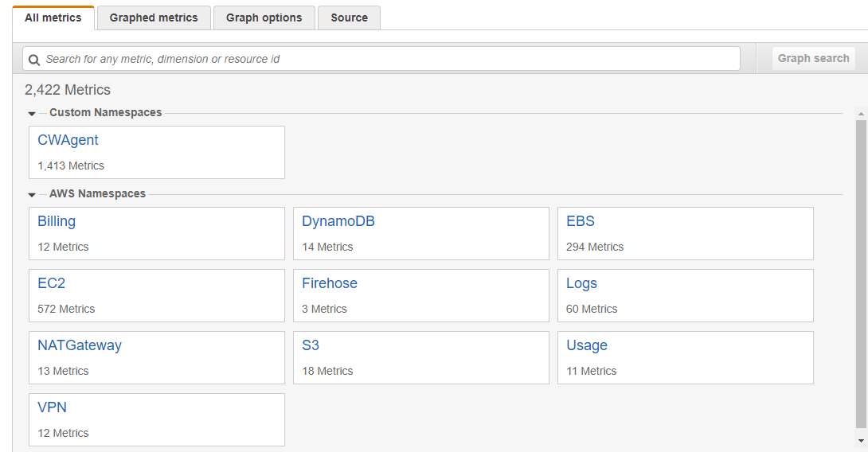Viewport: 868px width, 452px height.
Task: Open the Firehose namespace
Action: click(329, 283)
